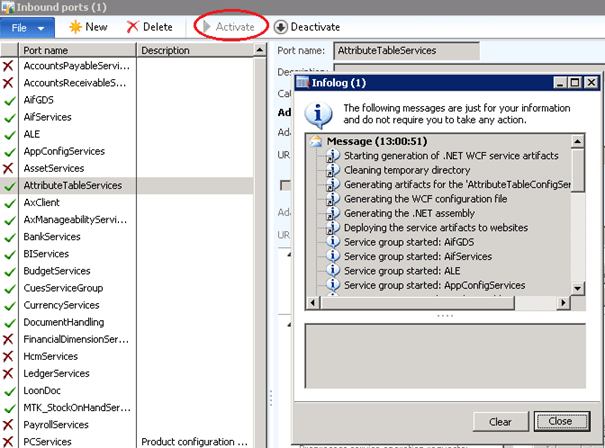Click the red X icon for PayrollServices
This screenshot has width=605, height=448.
(8, 425)
